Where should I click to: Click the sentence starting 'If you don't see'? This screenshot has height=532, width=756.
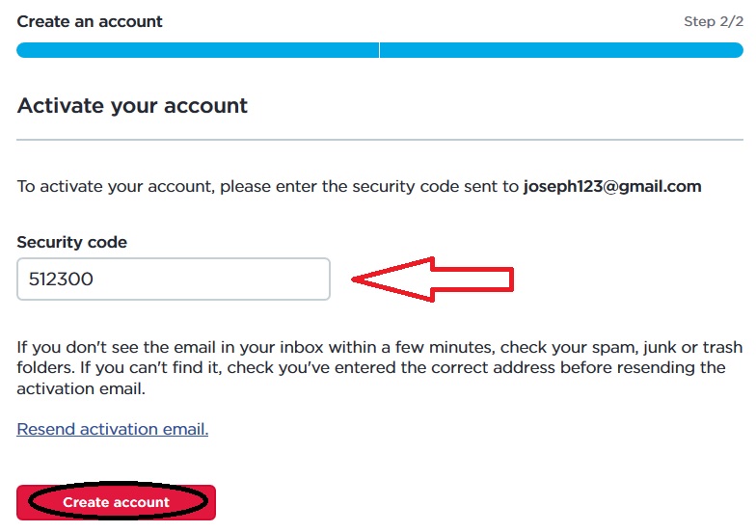point(241,347)
